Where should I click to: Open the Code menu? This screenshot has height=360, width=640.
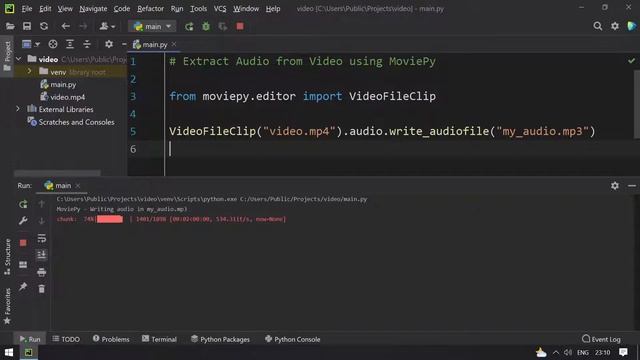[122, 9]
